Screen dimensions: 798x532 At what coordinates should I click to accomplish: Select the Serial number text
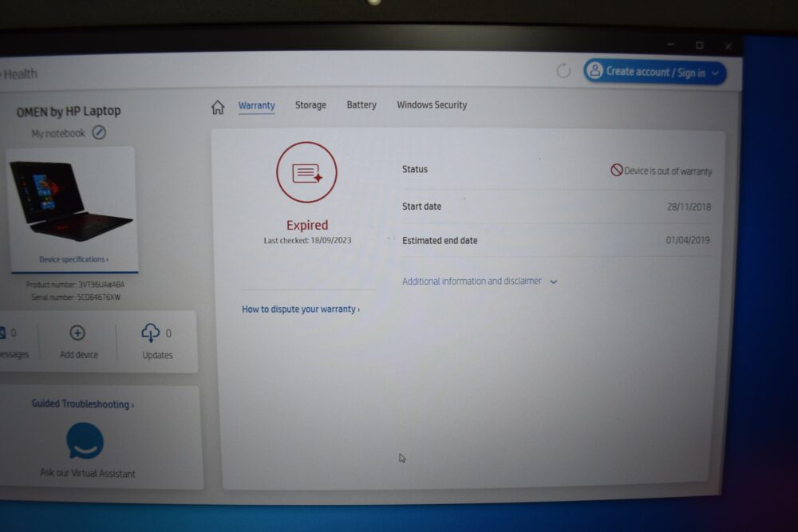pyautogui.click(x=76, y=297)
